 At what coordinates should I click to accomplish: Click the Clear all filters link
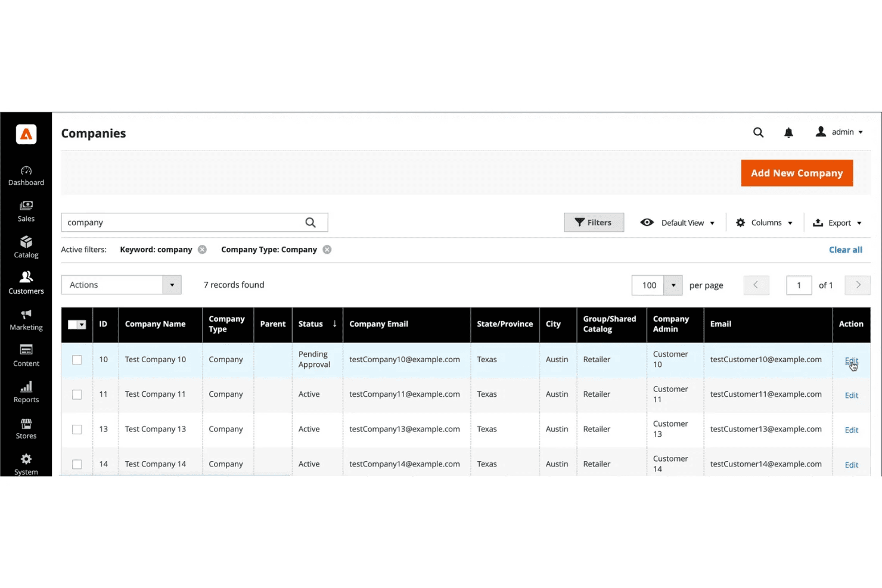pos(846,250)
